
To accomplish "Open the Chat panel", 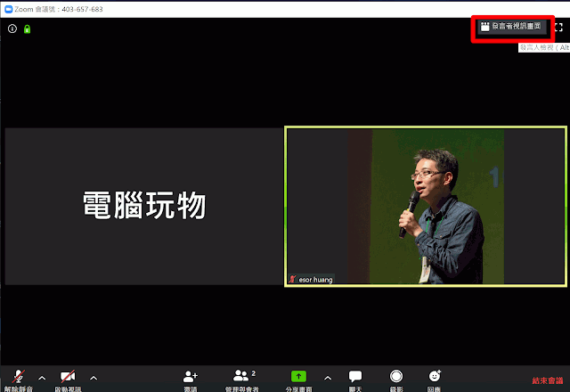I will [x=355, y=380].
